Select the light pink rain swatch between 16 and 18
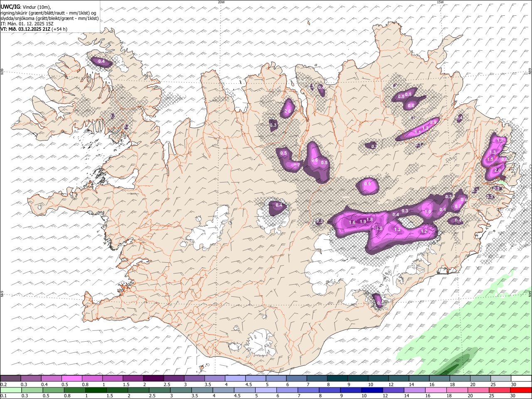The height and width of the screenshot is (399, 532). [x=436, y=390]
